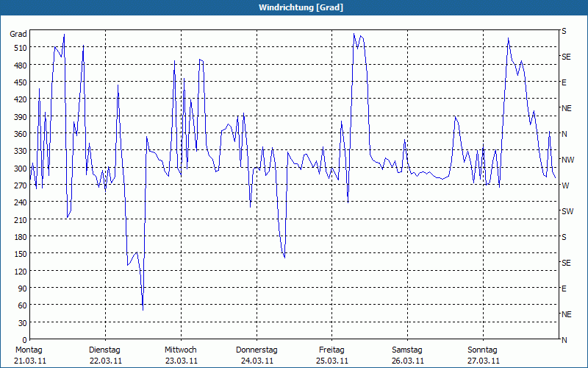The image size is (588, 368).
Task: Select the date 24.03.11
Action: [x=257, y=361]
